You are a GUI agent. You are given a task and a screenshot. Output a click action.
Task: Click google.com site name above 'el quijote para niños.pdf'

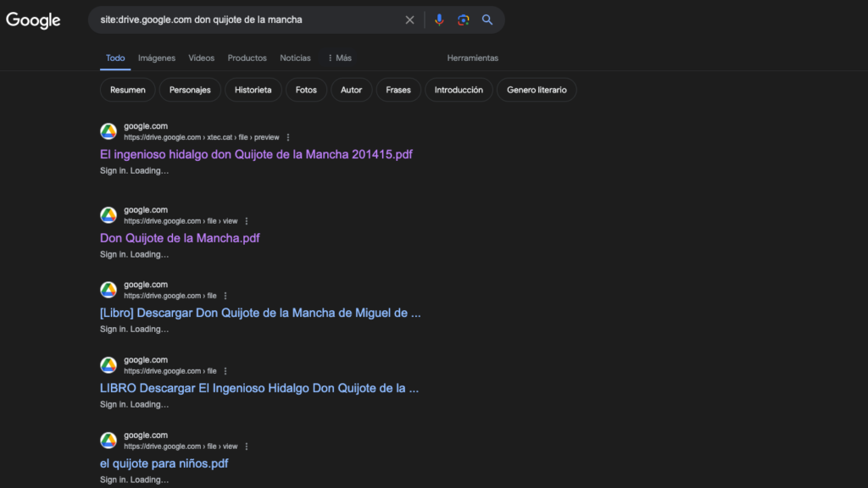click(x=146, y=435)
